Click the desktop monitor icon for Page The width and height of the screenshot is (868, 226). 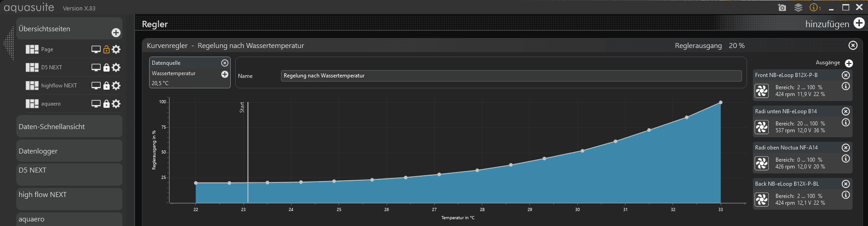96,49
